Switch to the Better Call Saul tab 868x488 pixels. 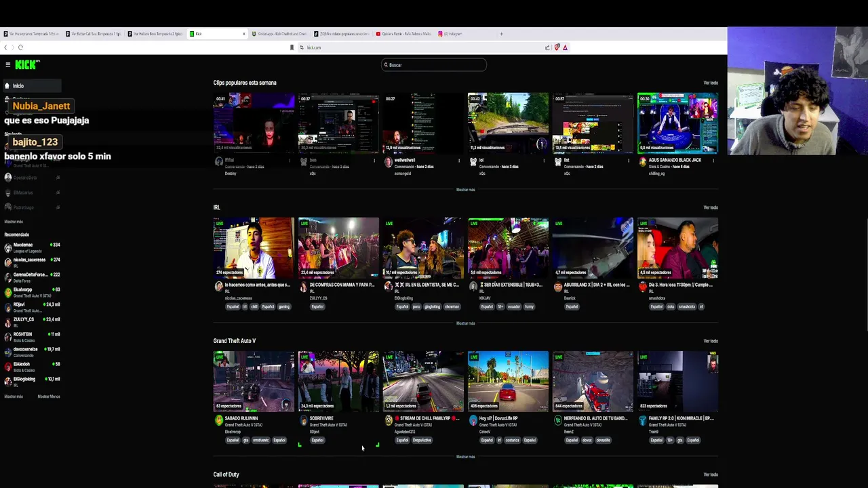94,34
